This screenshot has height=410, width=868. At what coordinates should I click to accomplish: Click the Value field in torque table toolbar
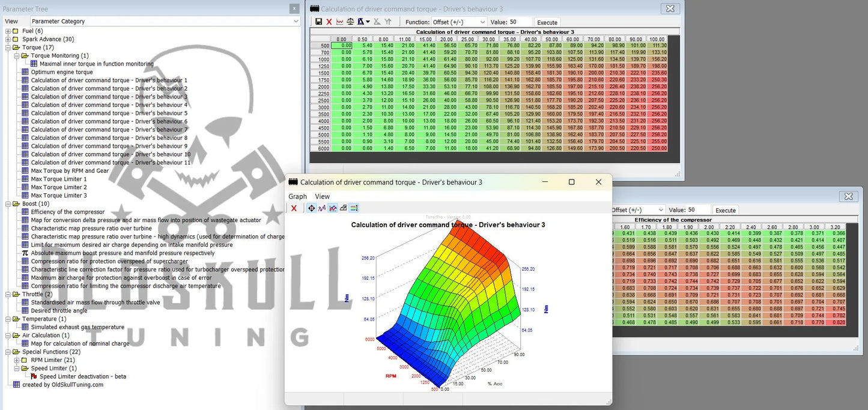[519, 22]
